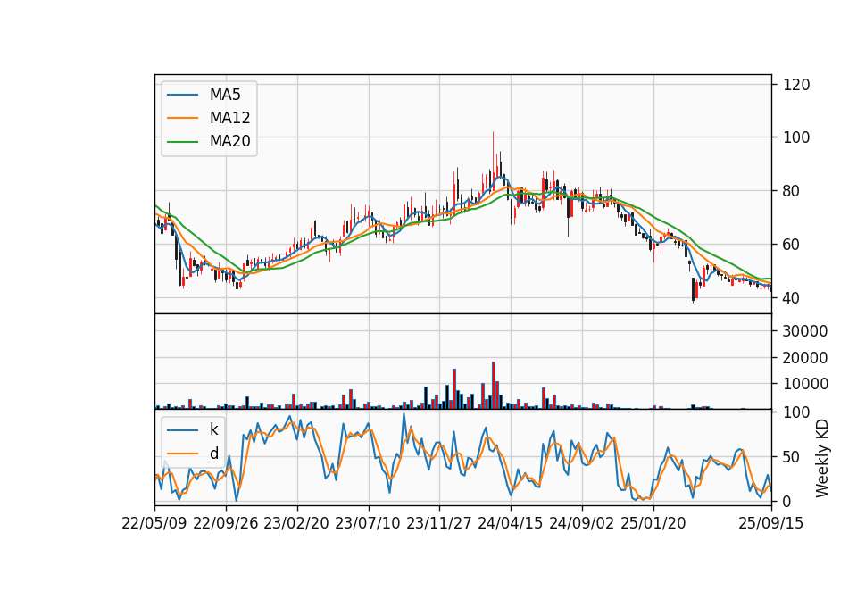Click the Weekly KD axis label
This screenshot has width=857, height=616.
click(822, 459)
